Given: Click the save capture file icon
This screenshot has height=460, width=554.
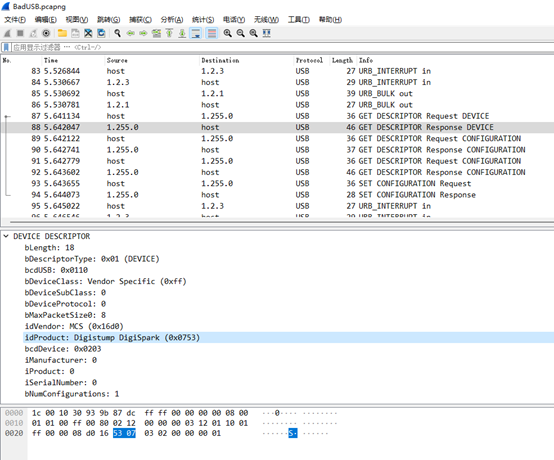Looking at the screenshot, I should 75,33.
